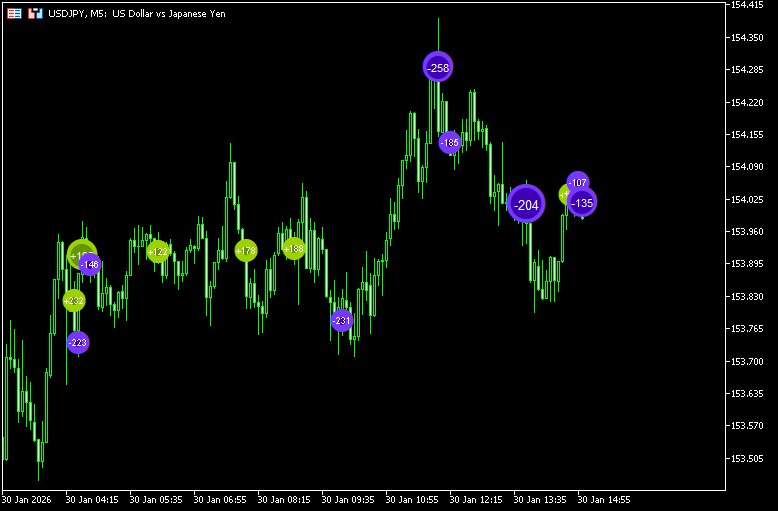The width and height of the screenshot is (778, 511).
Task: Select the purple -135 bubble
Action: tap(582, 203)
